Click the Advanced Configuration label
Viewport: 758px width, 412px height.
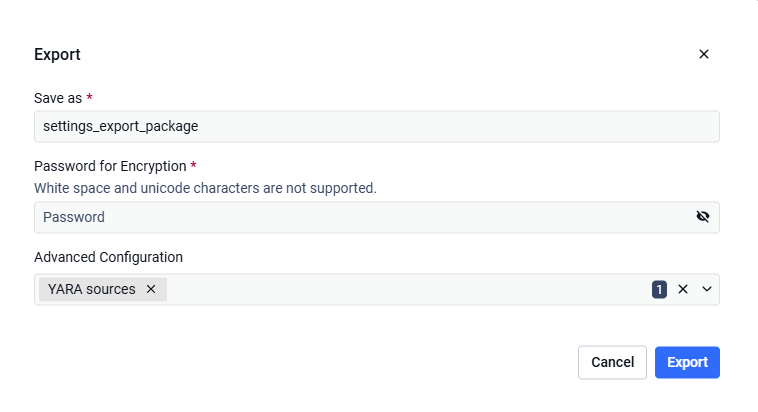click(108, 257)
